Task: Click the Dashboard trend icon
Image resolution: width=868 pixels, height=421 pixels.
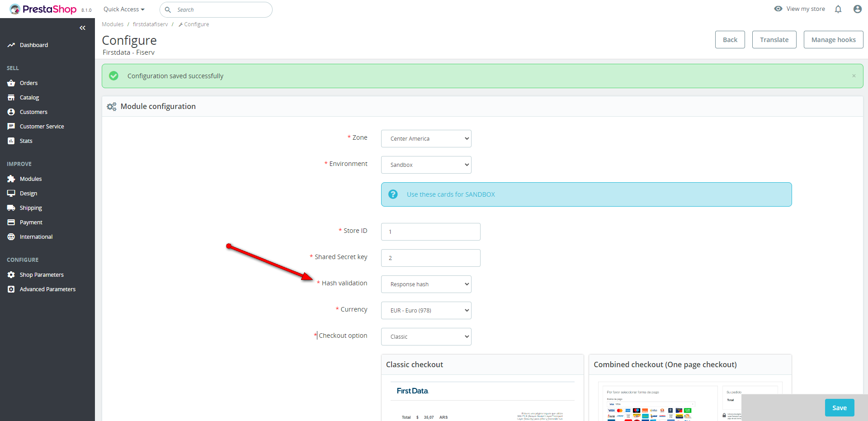Action: [x=11, y=45]
